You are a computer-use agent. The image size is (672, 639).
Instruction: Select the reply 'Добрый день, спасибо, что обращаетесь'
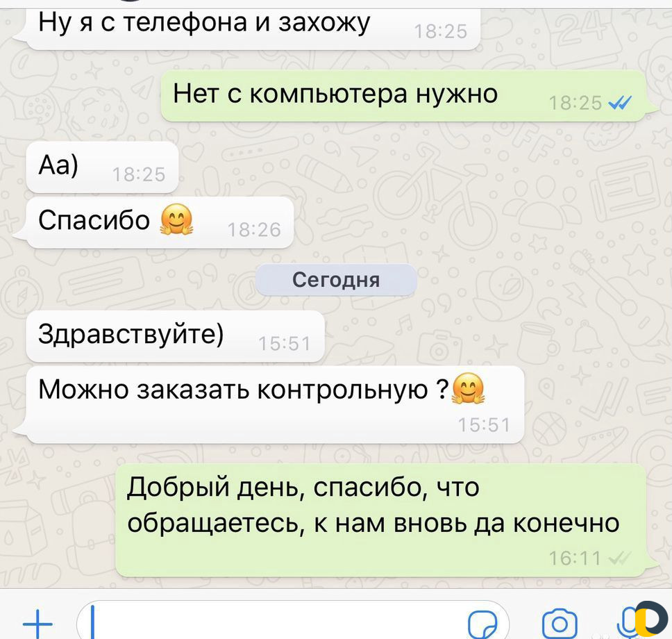381,520
